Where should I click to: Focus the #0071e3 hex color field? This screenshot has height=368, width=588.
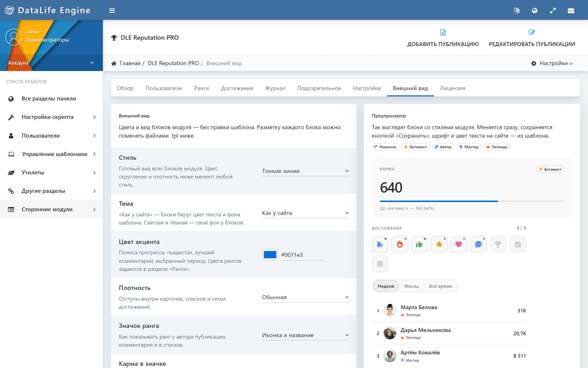coord(303,255)
